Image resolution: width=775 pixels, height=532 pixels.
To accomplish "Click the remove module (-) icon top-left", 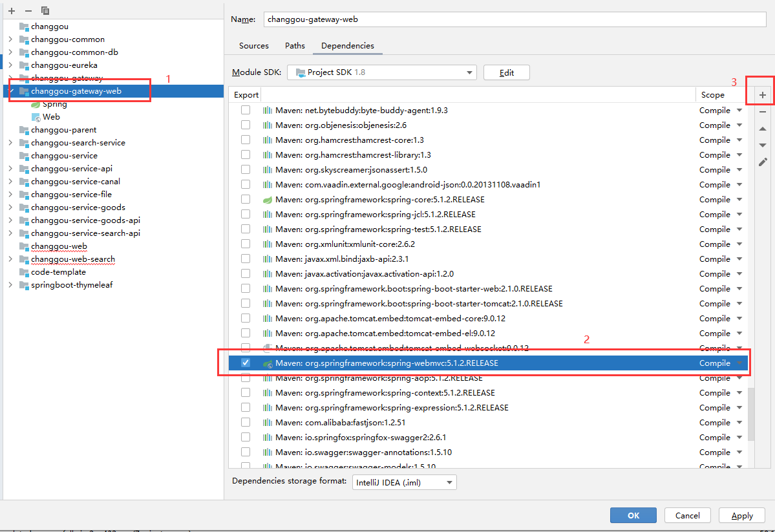I will click(27, 10).
